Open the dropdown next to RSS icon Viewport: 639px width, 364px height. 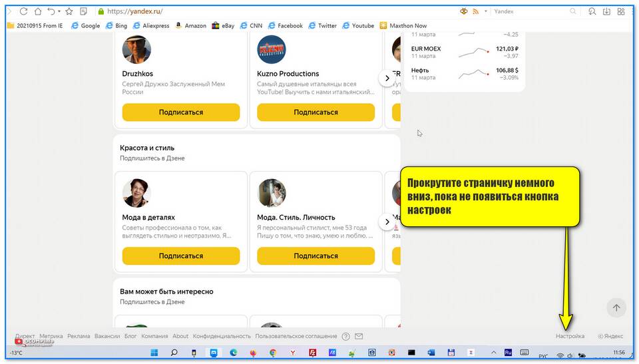point(486,11)
